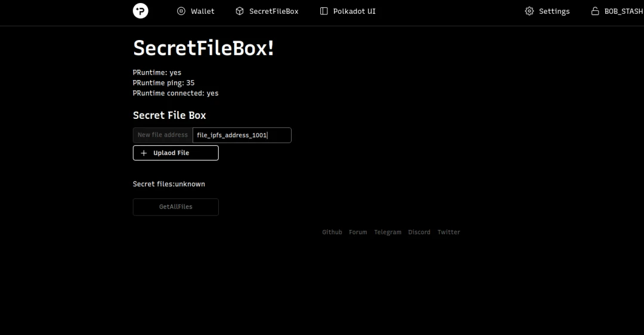Click the Settings gear icon
This screenshot has height=335, width=644.
click(x=529, y=11)
